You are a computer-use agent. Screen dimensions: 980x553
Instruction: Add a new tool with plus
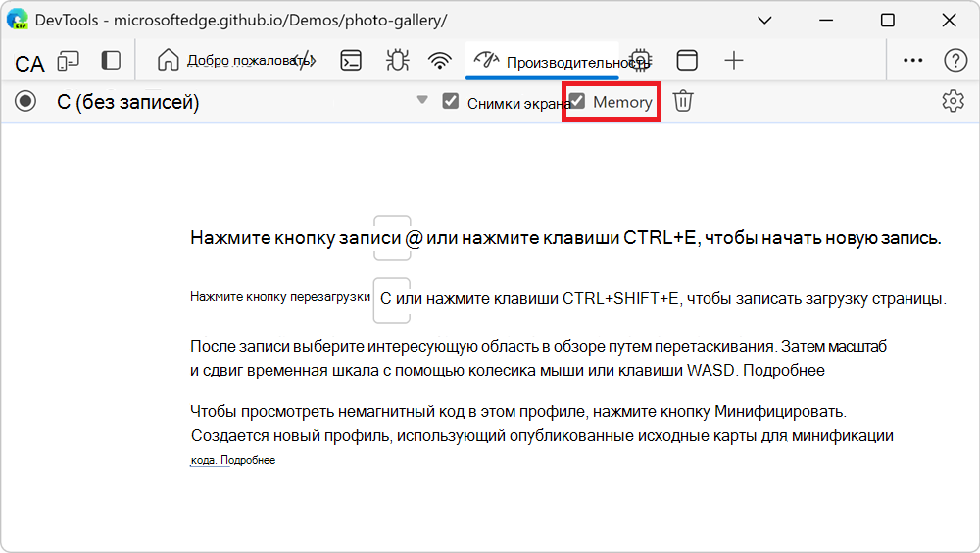[734, 61]
